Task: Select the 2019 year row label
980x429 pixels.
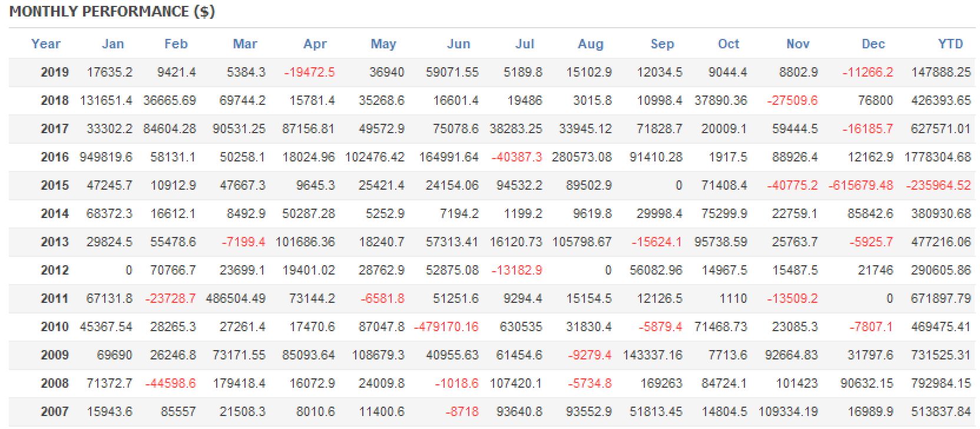Action: pyautogui.click(x=54, y=72)
